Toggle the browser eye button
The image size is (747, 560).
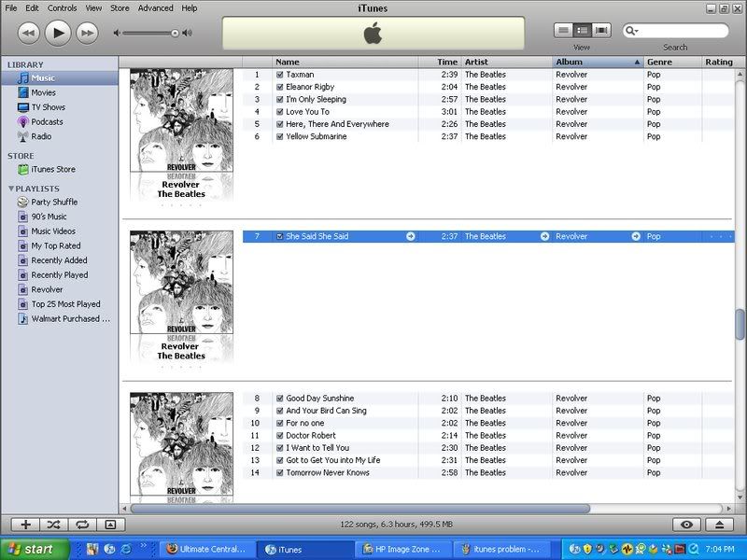pos(686,525)
